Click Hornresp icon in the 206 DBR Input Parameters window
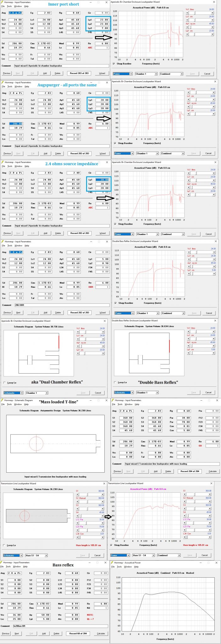This screenshot has width=221, height=644. click(x=3, y=241)
